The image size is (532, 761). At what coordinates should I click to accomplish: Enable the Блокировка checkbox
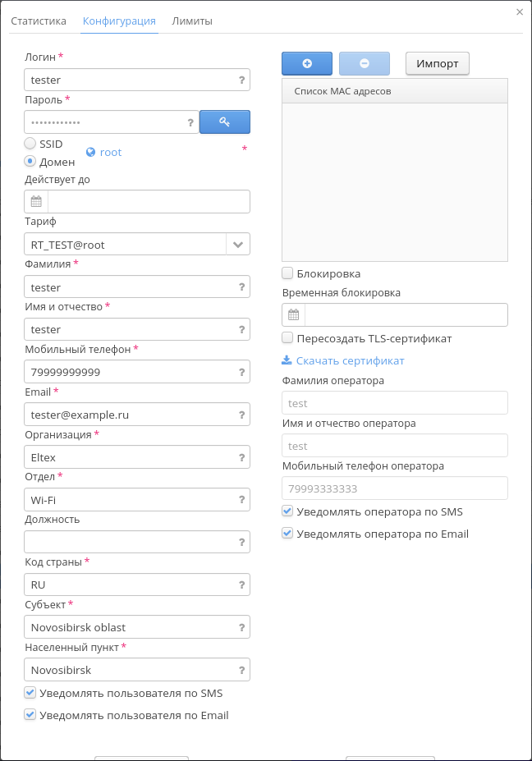[x=287, y=273]
